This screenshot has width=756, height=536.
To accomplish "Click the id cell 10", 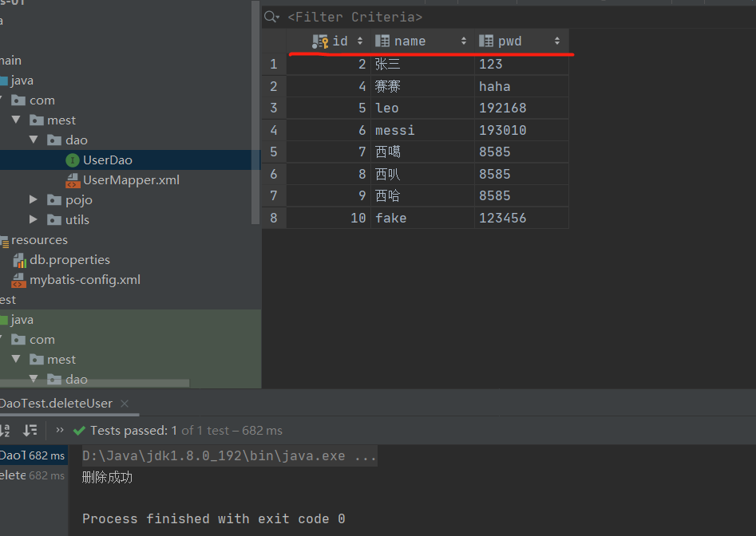I will point(328,218).
